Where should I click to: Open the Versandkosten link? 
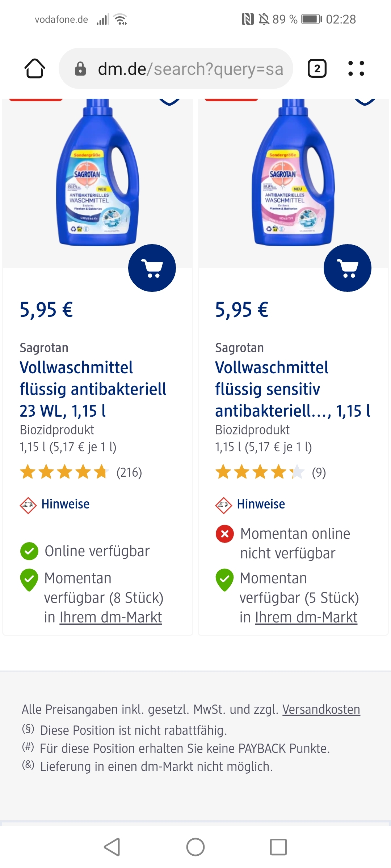[321, 710]
